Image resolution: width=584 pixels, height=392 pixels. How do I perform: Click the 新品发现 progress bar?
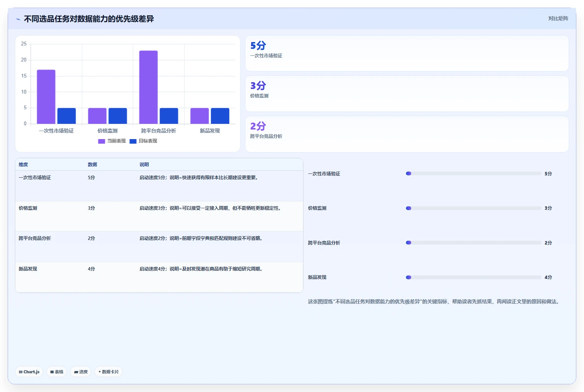[x=474, y=277]
